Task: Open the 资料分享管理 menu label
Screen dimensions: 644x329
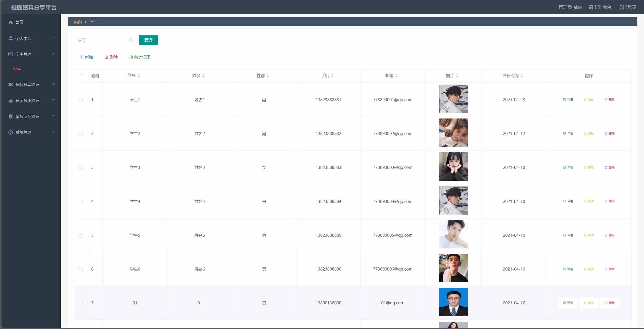Action: (x=27, y=85)
